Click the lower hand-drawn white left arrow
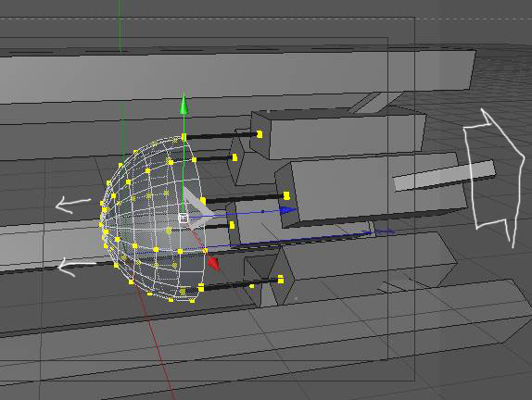This screenshot has width=532, height=400. coord(76,267)
